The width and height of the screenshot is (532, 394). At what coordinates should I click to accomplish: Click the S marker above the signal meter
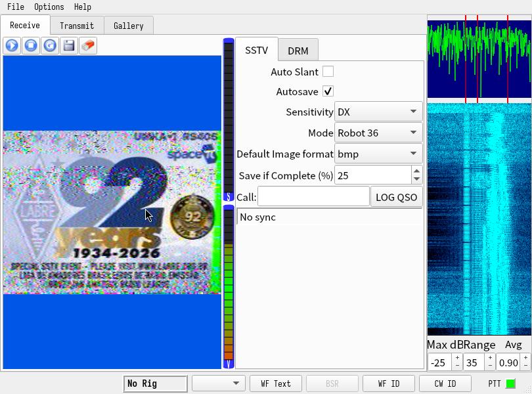point(227,194)
